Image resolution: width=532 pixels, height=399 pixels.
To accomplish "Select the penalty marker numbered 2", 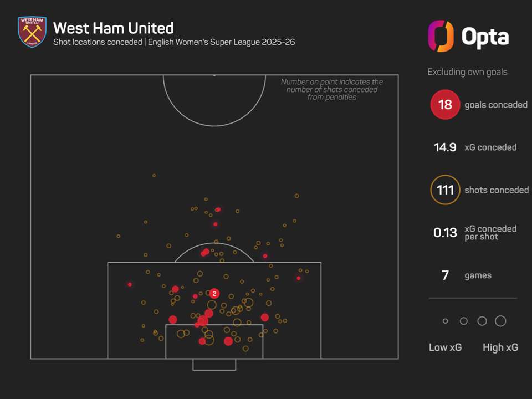I will (x=214, y=293).
